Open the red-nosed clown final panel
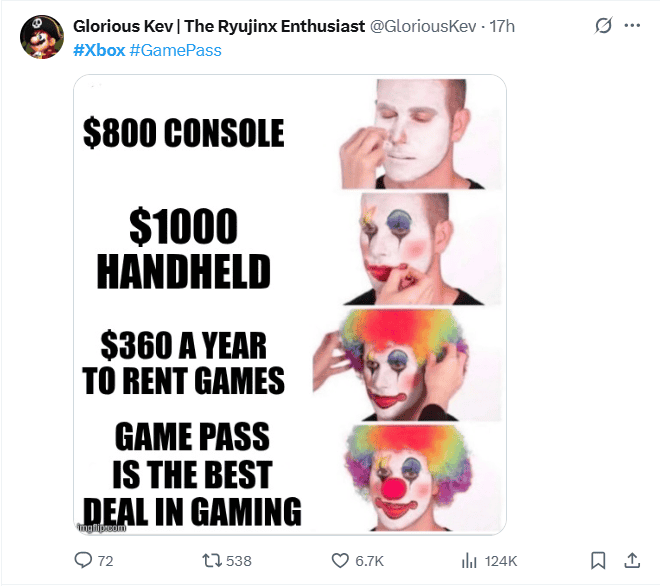The height and width of the screenshot is (586, 660). pyautogui.click(x=407, y=478)
